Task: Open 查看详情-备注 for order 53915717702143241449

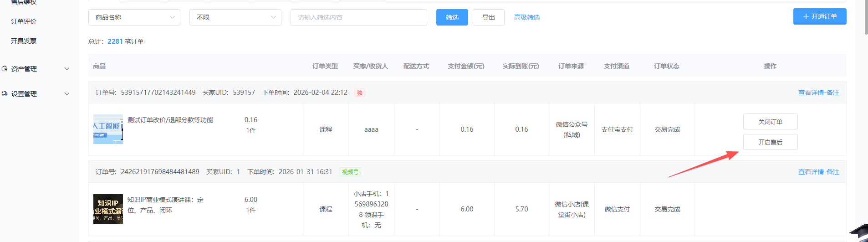Action: 819,93
